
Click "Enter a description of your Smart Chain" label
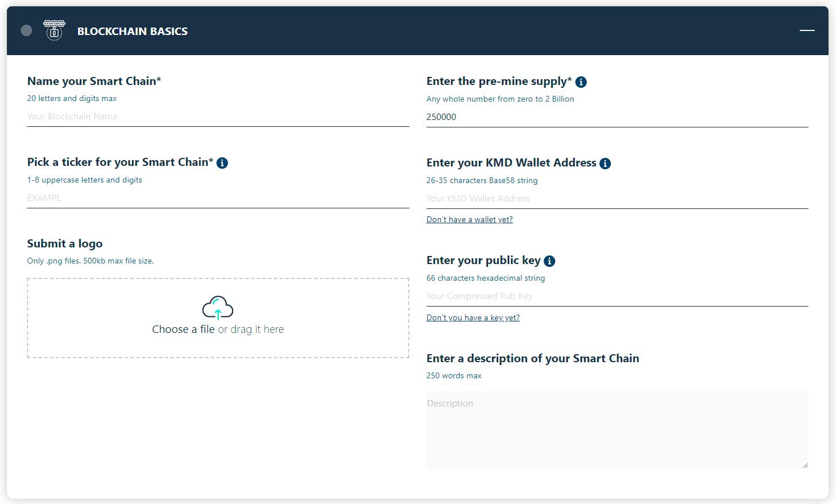point(533,359)
